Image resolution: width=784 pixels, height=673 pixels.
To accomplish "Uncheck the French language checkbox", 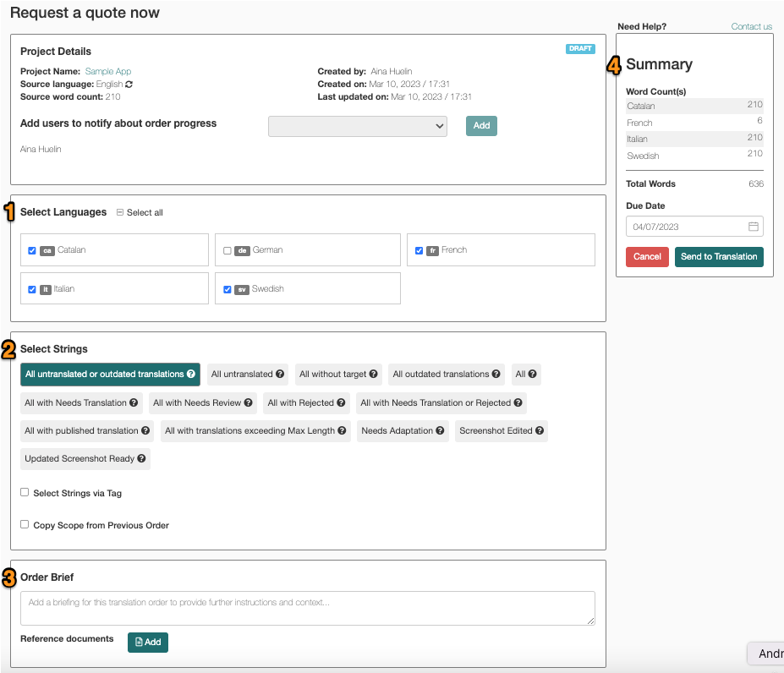I will tap(419, 250).
